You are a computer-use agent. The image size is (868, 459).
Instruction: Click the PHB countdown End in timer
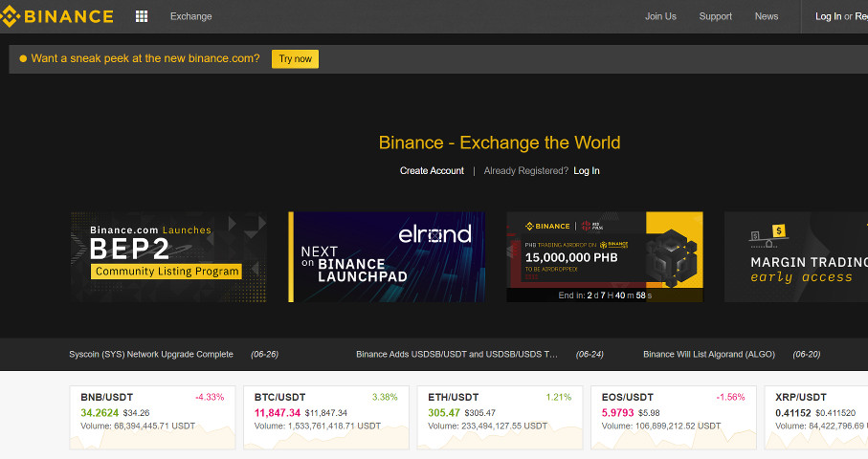[x=605, y=295]
